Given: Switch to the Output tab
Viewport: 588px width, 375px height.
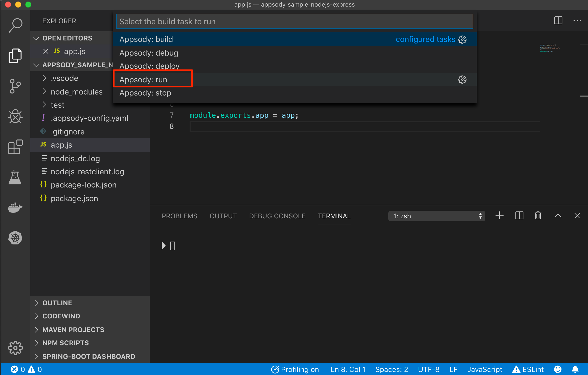Looking at the screenshot, I should [x=223, y=216].
